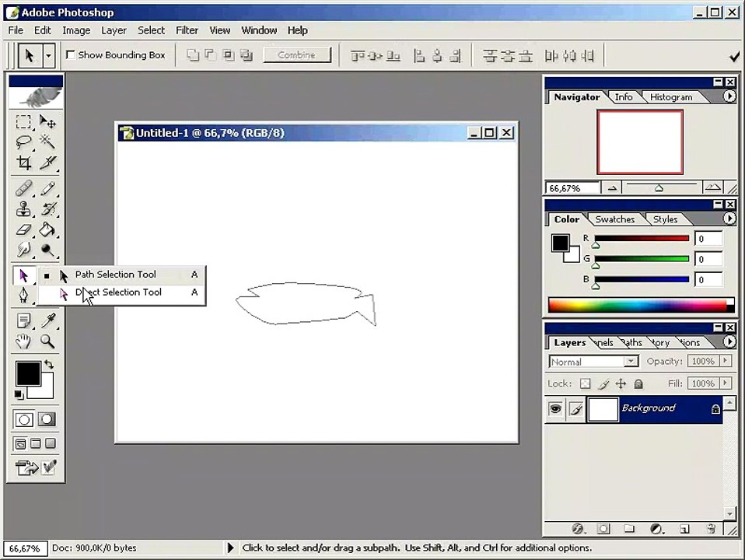Choose Direct Selection Tool from flyout
The width and height of the screenshot is (745, 560).
coord(121,292)
